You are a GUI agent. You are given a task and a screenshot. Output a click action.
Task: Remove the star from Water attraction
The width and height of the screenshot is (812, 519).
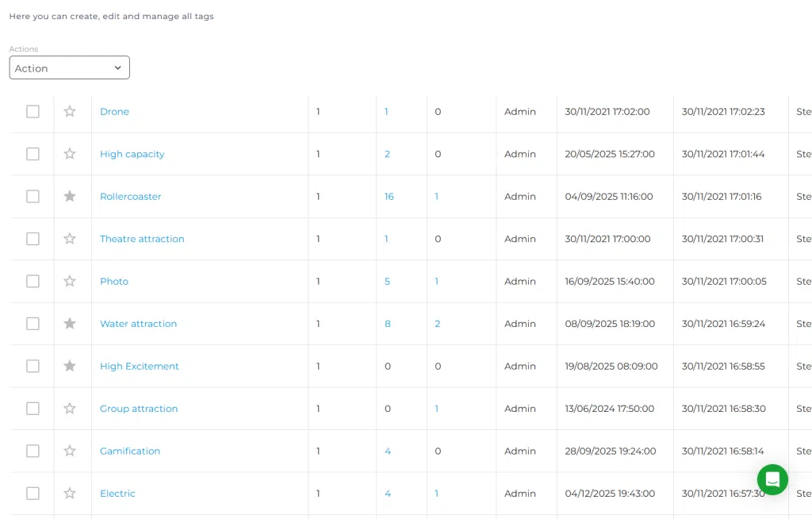click(x=70, y=324)
